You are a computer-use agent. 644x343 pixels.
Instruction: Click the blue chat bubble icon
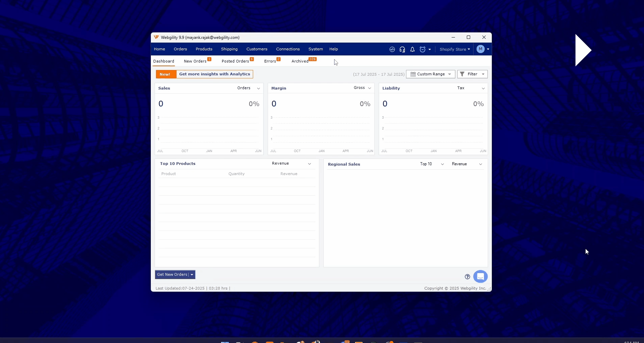[480, 276]
